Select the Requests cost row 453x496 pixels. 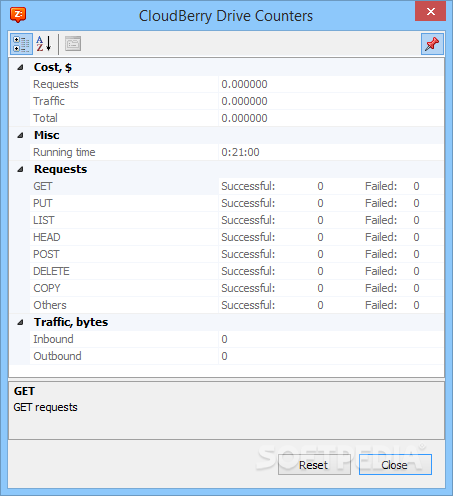(237, 84)
